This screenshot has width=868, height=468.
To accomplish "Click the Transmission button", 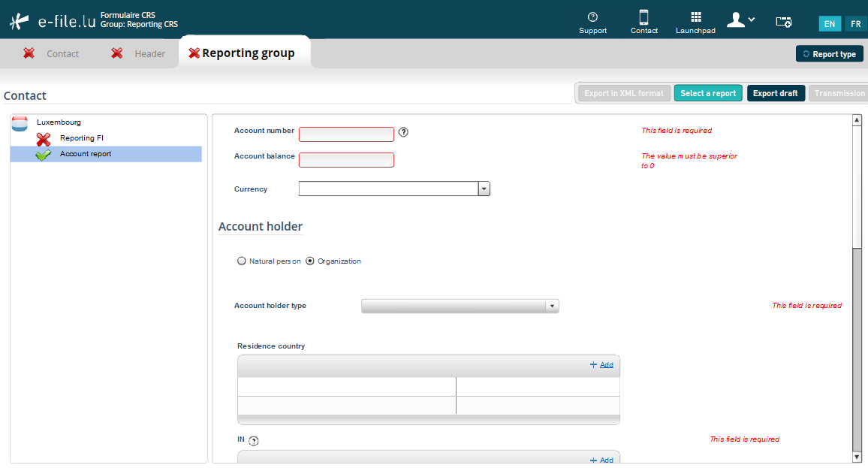I will pyautogui.click(x=838, y=93).
